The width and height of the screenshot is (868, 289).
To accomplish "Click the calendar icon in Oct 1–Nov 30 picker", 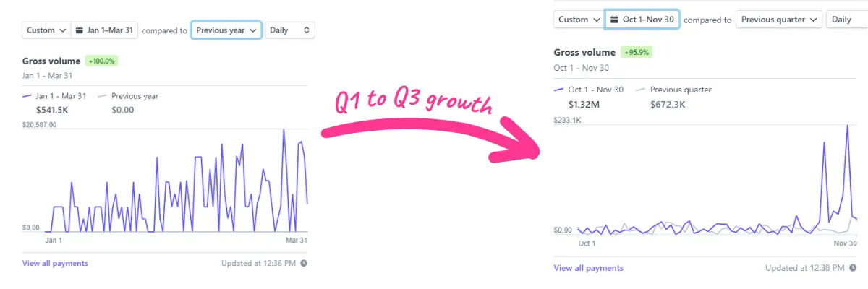I will (x=614, y=20).
